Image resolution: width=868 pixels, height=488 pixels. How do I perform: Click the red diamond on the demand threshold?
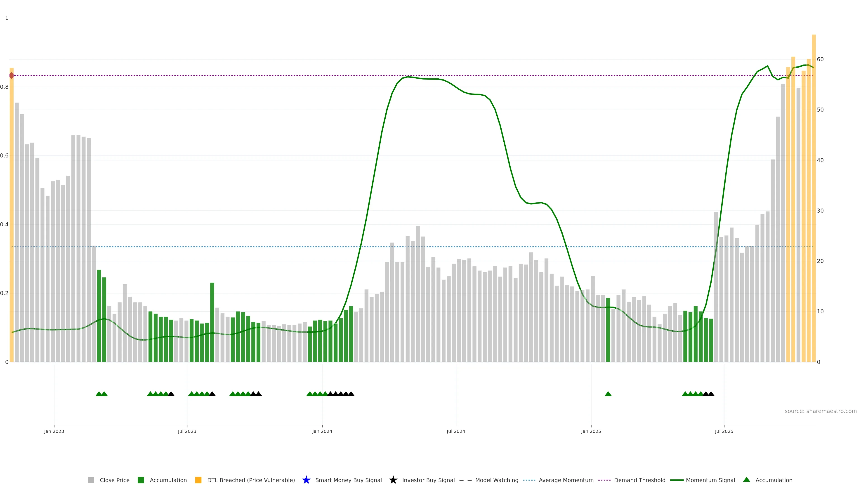pos(12,75)
